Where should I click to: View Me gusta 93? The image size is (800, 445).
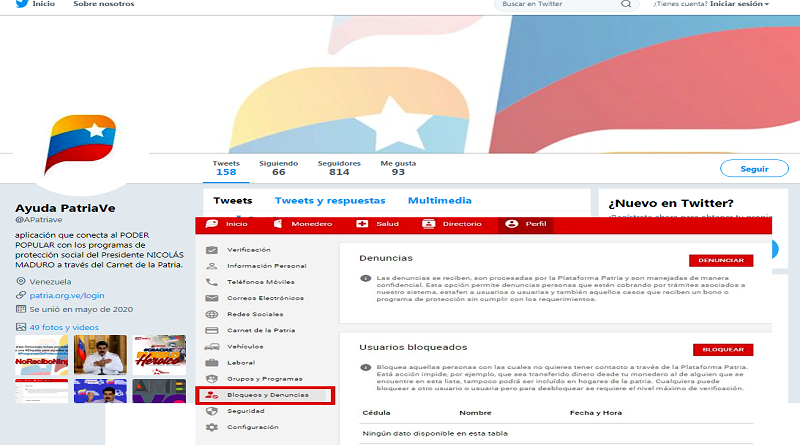pos(398,168)
